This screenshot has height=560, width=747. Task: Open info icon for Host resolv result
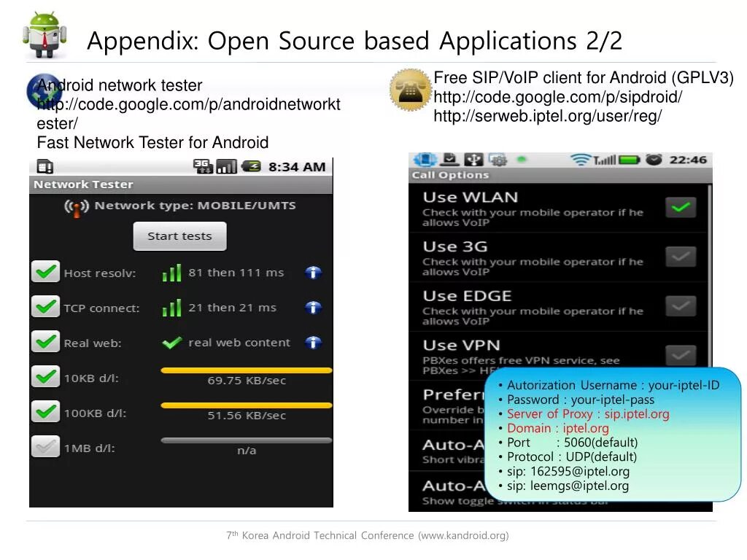tap(313, 273)
